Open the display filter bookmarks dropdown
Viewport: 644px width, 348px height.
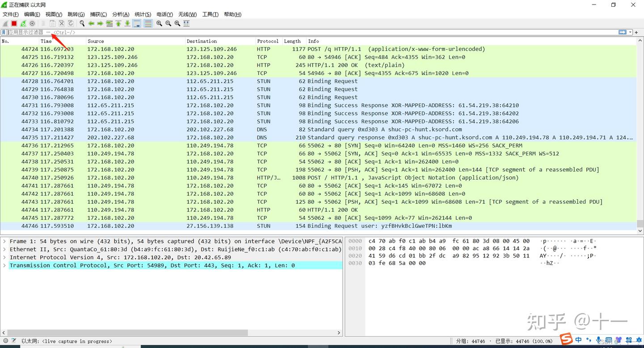4,32
